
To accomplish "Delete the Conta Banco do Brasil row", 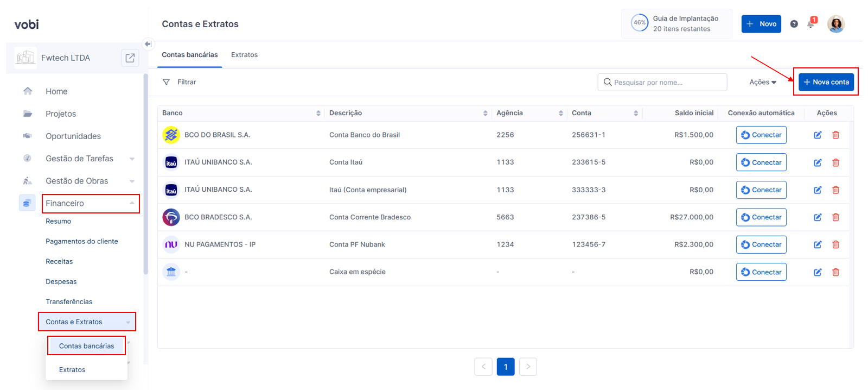I will [836, 135].
